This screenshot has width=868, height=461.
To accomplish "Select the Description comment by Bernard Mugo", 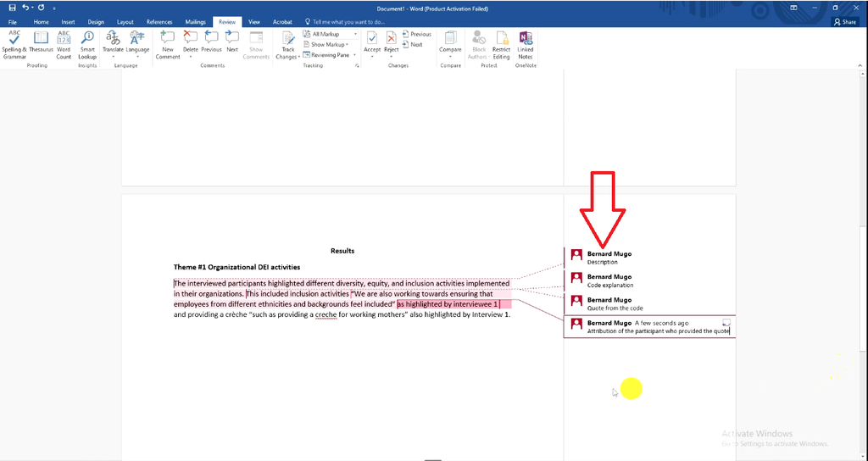I will [x=650, y=258].
